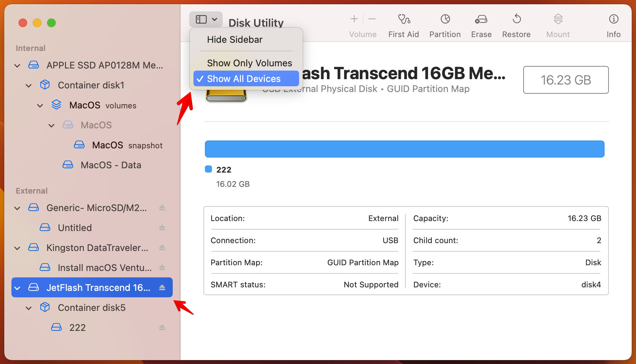Open the Info toolbar icon

(614, 19)
